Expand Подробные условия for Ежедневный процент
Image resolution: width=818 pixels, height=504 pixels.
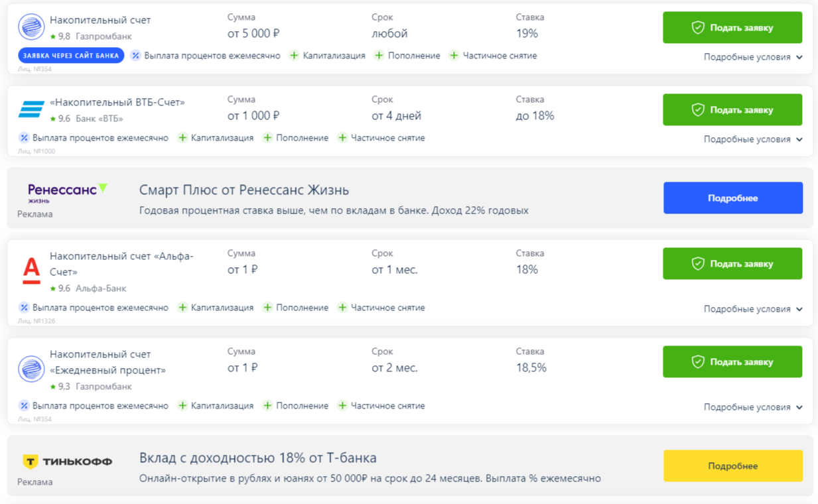tap(753, 407)
